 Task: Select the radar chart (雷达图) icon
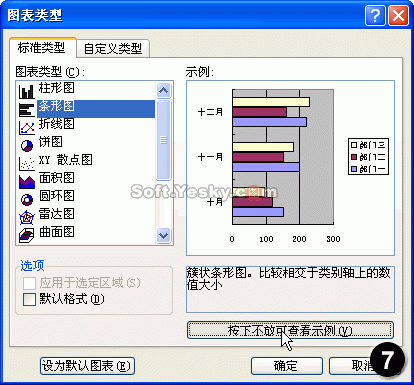click(x=27, y=217)
